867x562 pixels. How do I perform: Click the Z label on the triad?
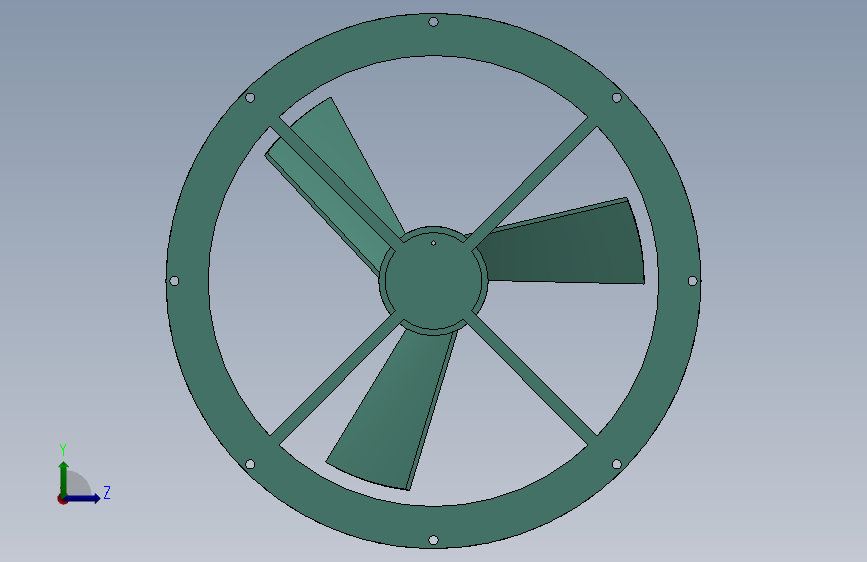pos(107,492)
